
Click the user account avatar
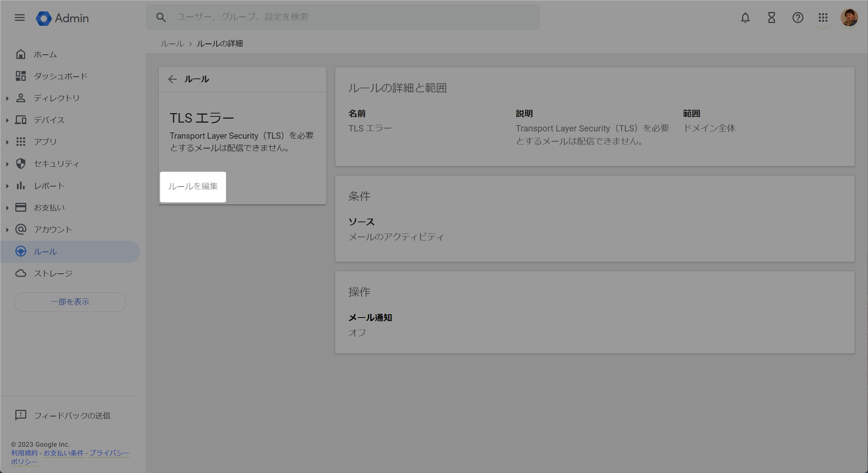(x=849, y=18)
